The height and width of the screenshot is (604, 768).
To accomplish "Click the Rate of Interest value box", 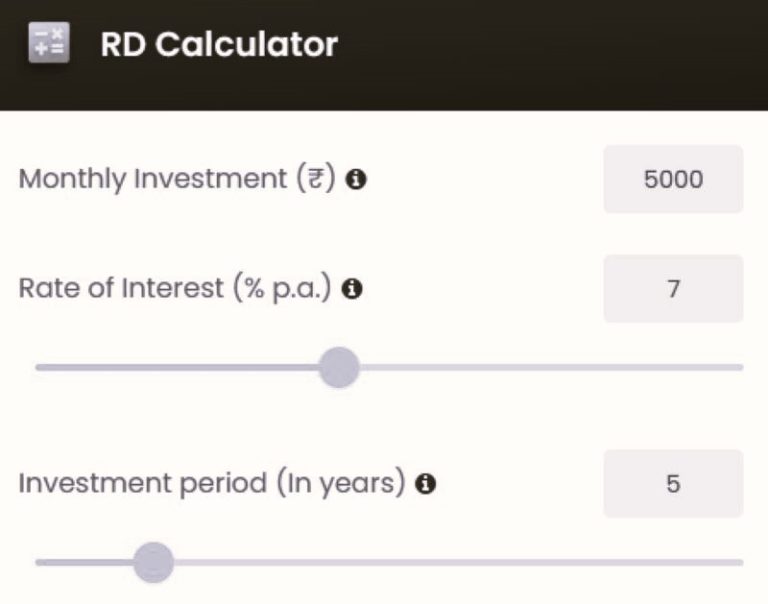I will 673,289.
